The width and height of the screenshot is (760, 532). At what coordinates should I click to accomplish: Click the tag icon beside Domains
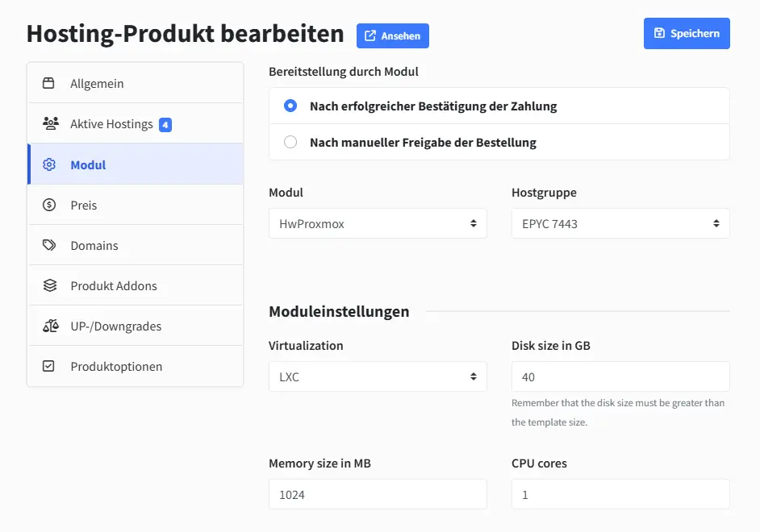49,245
